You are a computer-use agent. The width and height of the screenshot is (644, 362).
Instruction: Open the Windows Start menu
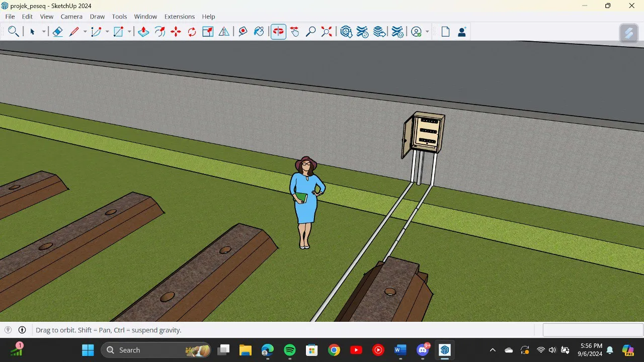pyautogui.click(x=88, y=350)
